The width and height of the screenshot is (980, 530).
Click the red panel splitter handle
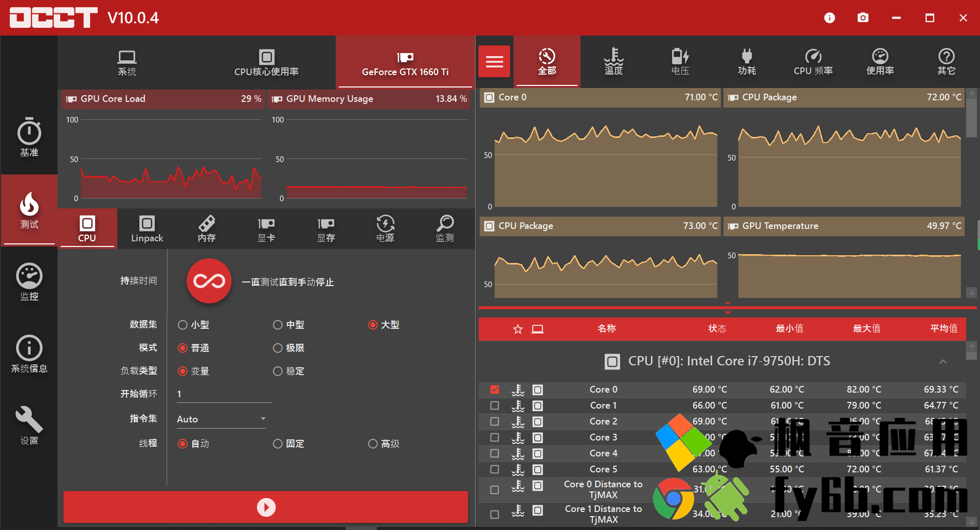(x=728, y=308)
